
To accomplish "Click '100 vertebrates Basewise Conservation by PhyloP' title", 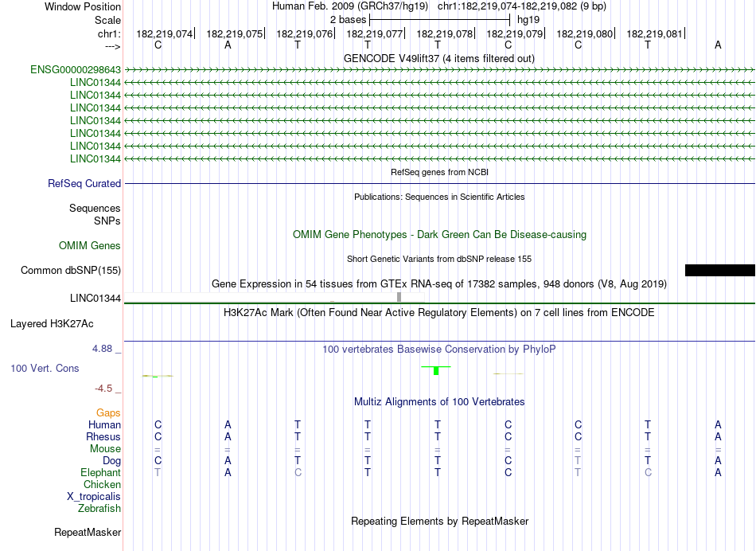I will click(x=439, y=350).
